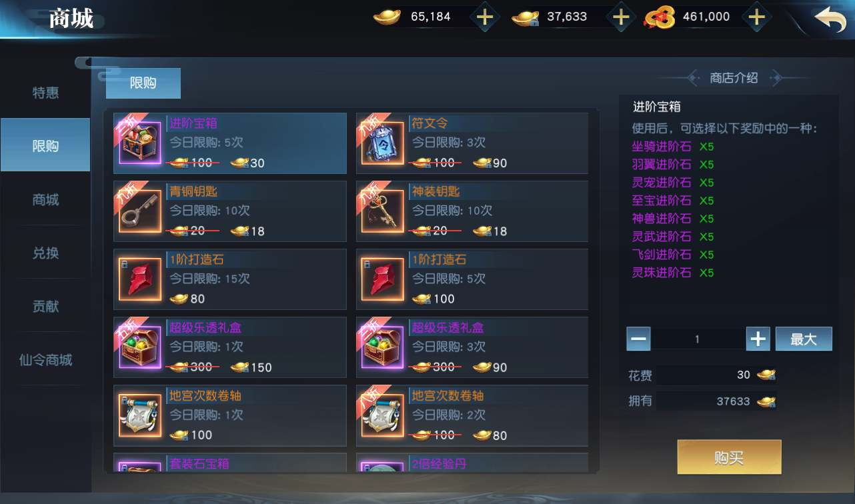
Task: Select the 进阶宝箱 treasure chest icon
Action: [x=140, y=143]
